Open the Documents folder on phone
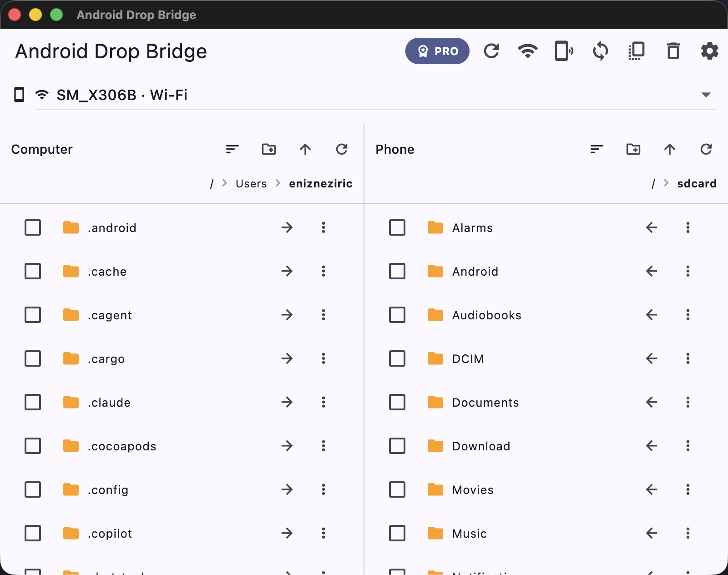This screenshot has height=575, width=728. [485, 403]
